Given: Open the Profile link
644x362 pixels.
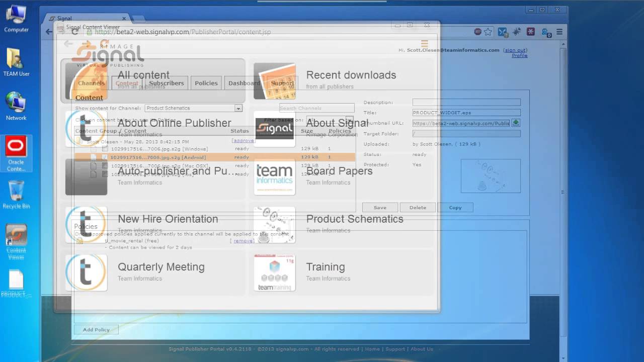Looking at the screenshot, I should (519, 56).
